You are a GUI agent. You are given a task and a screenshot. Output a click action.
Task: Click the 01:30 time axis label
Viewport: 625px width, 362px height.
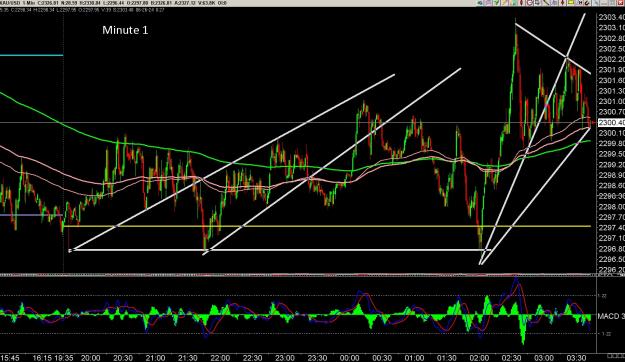(x=446, y=358)
